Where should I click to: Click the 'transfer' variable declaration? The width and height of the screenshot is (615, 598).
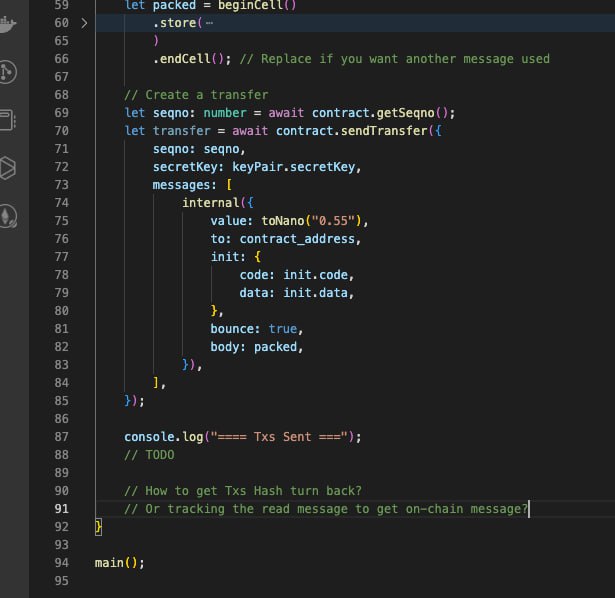pos(182,131)
